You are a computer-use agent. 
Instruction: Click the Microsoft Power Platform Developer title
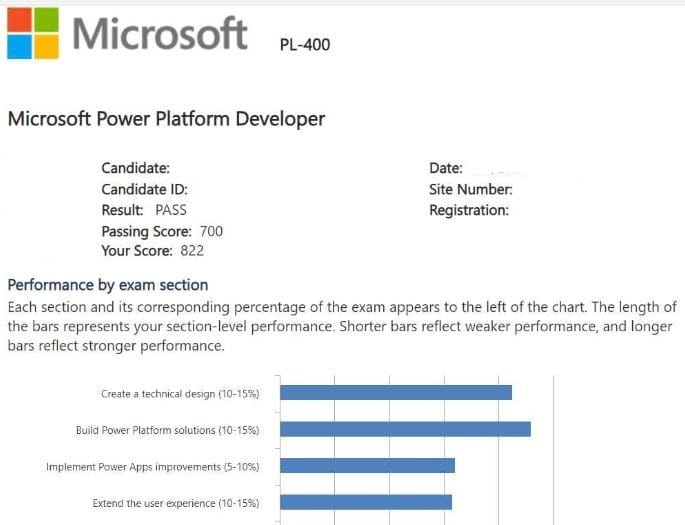point(166,119)
